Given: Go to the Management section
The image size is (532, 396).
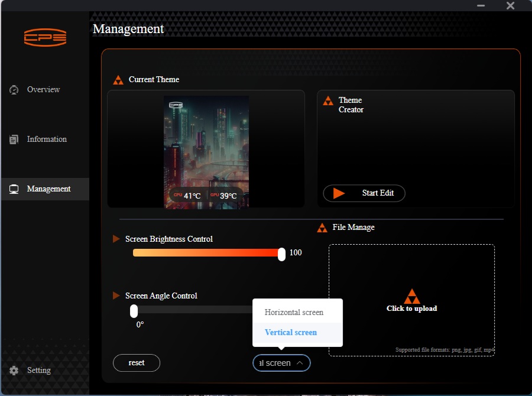Looking at the screenshot, I should pos(45,189).
